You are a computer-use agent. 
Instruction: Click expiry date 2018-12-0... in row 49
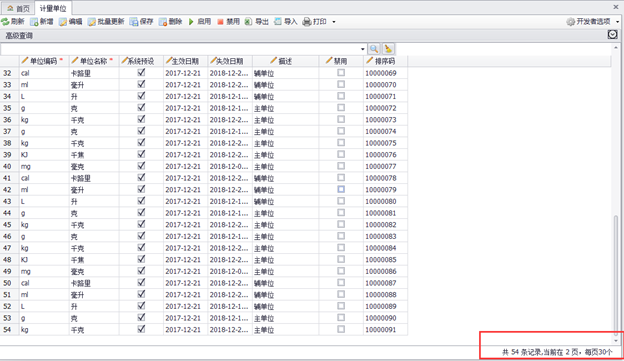(x=229, y=271)
